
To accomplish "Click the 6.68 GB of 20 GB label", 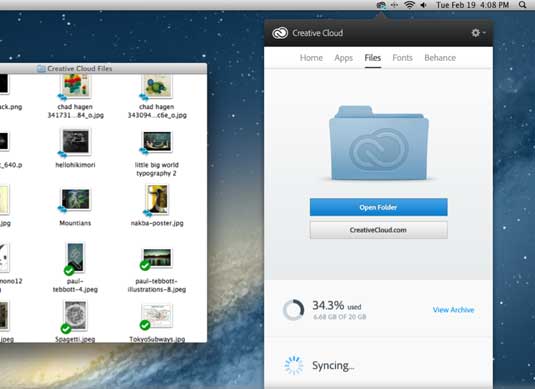I will pyautogui.click(x=339, y=317).
